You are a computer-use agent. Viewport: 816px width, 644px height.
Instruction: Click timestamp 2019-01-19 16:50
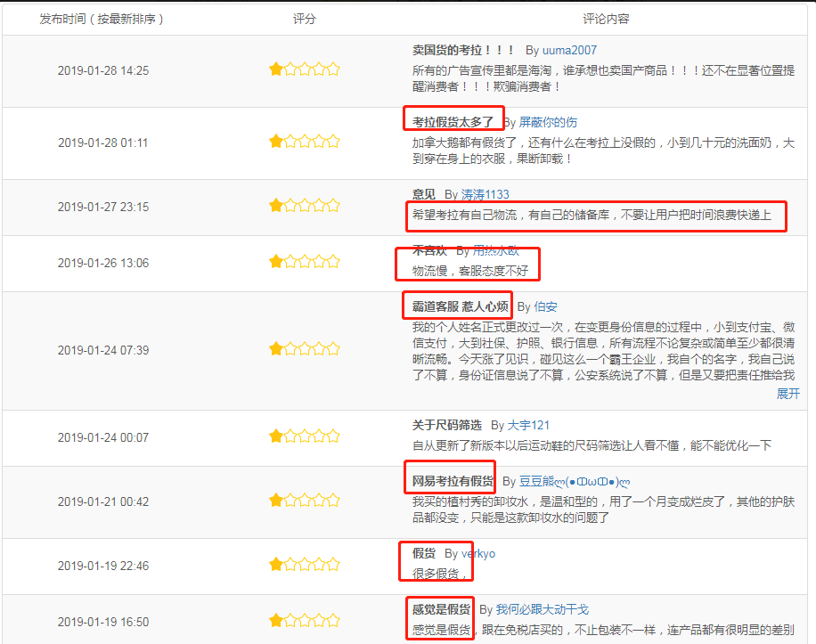pos(103,622)
